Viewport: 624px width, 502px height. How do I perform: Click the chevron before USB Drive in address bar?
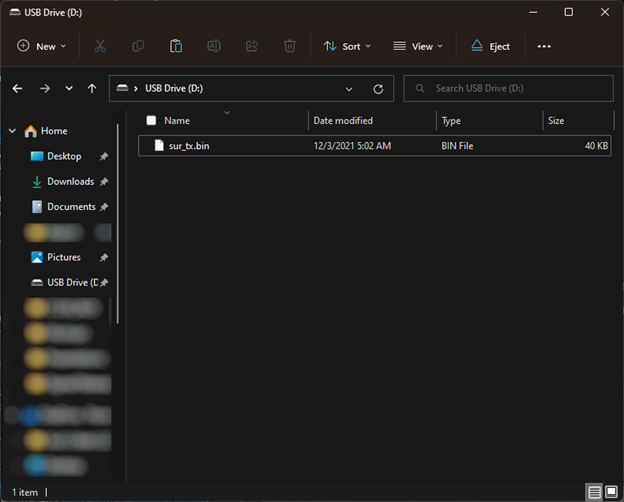tap(136, 88)
